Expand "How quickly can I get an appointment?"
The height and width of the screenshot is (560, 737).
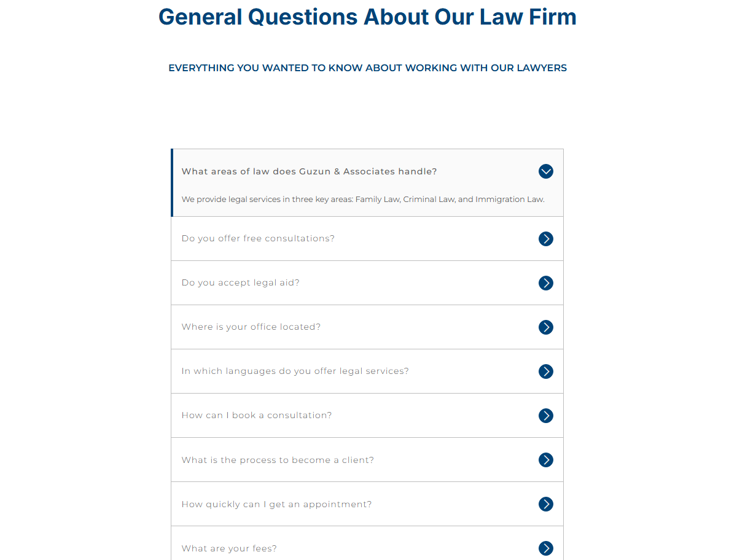pyautogui.click(x=367, y=504)
